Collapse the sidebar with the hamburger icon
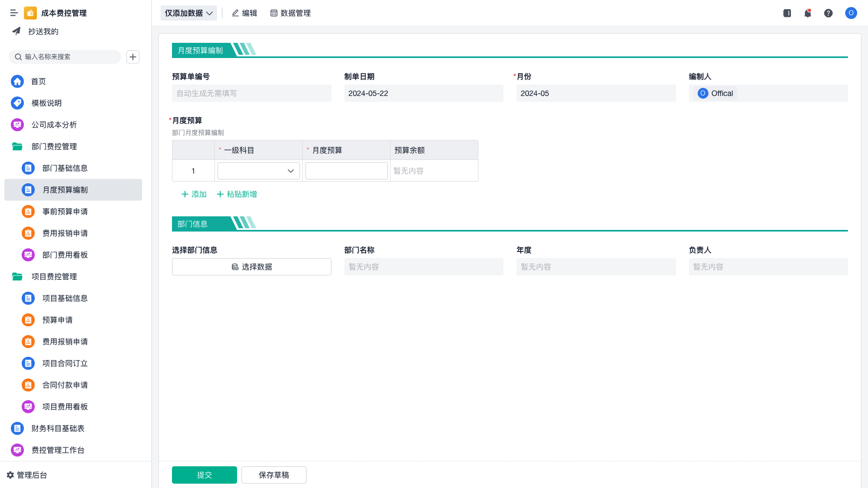868x488 pixels. coord(14,13)
